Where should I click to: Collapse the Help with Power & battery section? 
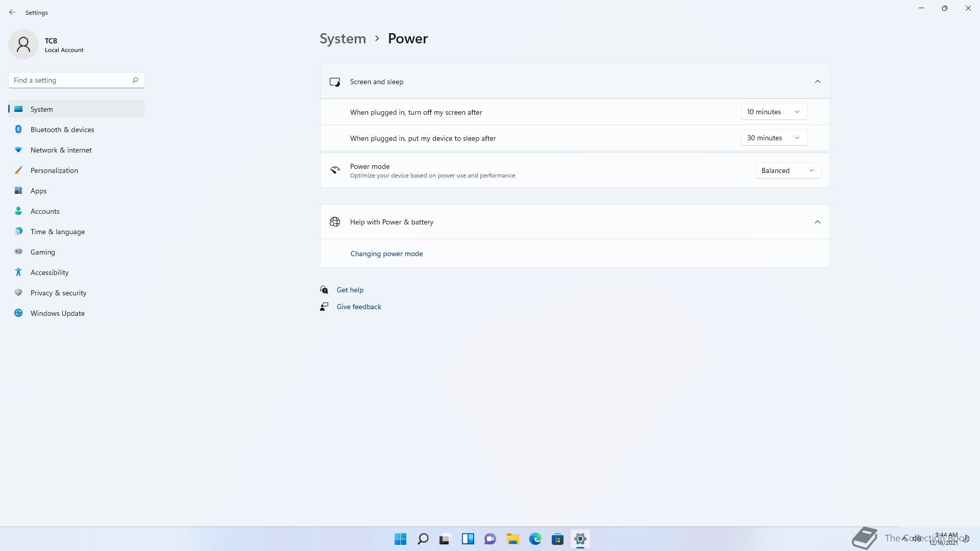(x=817, y=222)
